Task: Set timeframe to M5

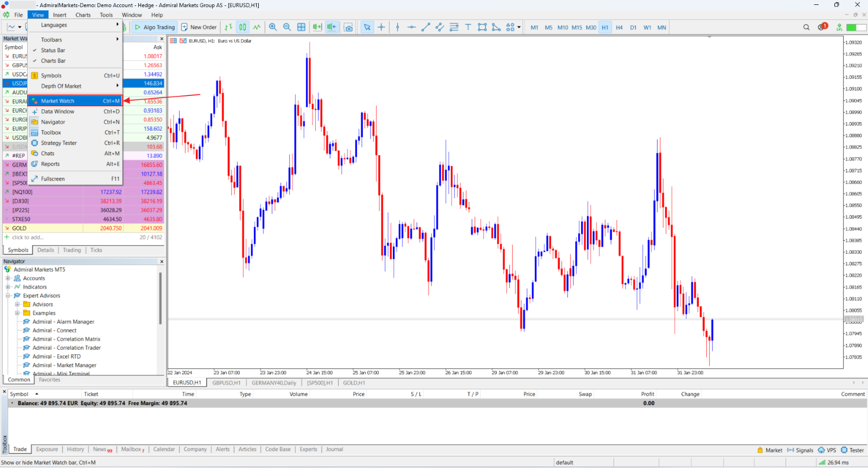Action: click(x=548, y=27)
